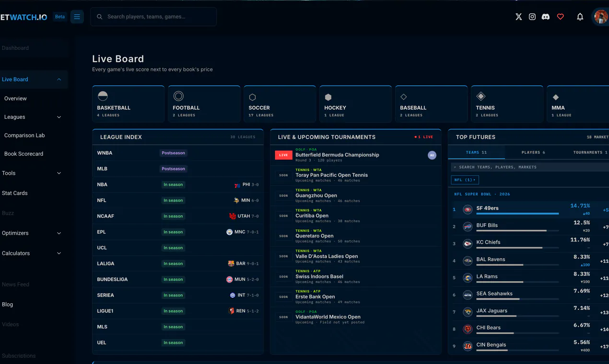This screenshot has height=364, width=609.
Task: Expand the Tools sidebar menu
Action: 59,173
